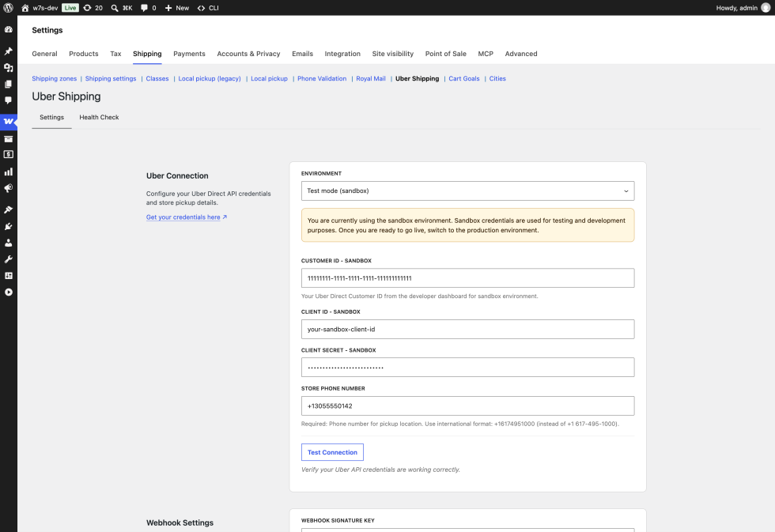Click the Customer ID - Sandbox field
Screen dimensions: 775x532
pyautogui.click(x=467, y=278)
